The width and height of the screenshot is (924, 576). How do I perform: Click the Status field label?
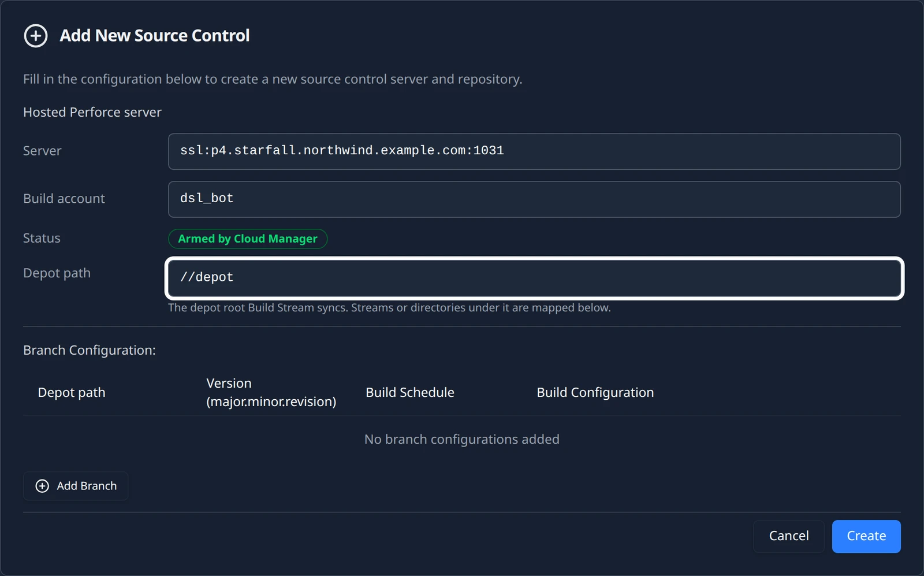click(x=42, y=238)
